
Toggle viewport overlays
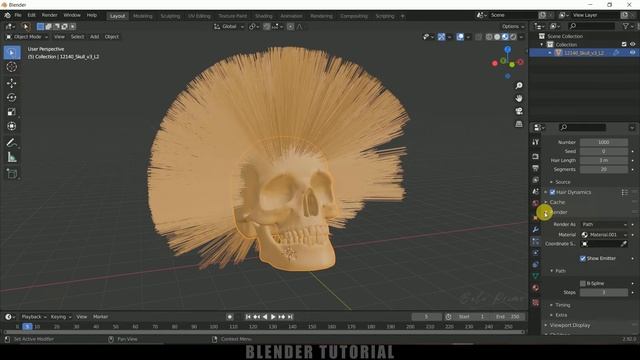460,37
